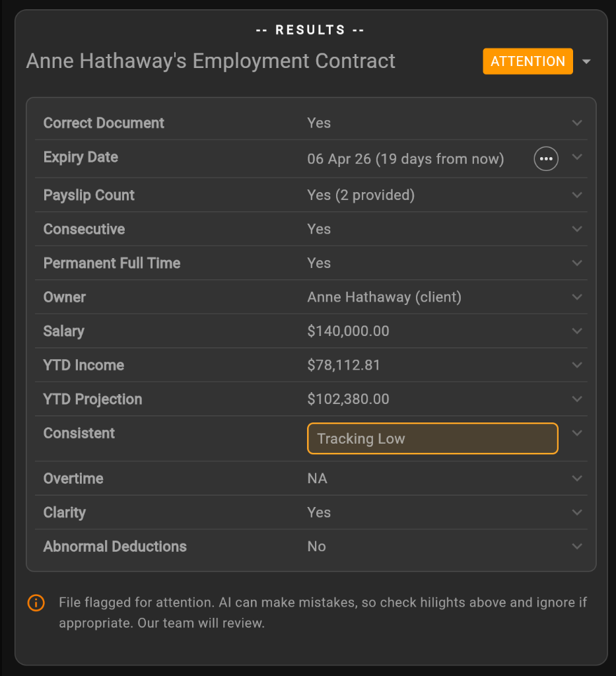
Task: Click the orange info icon at bottom
Action: (x=36, y=603)
